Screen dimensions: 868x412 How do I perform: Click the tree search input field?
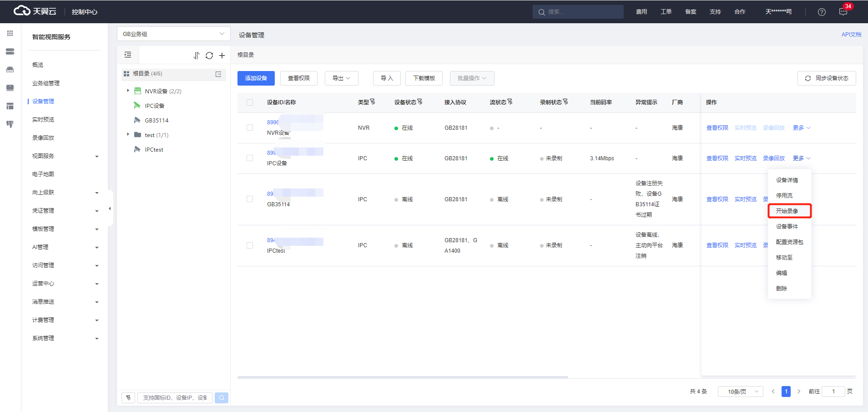[175, 398]
